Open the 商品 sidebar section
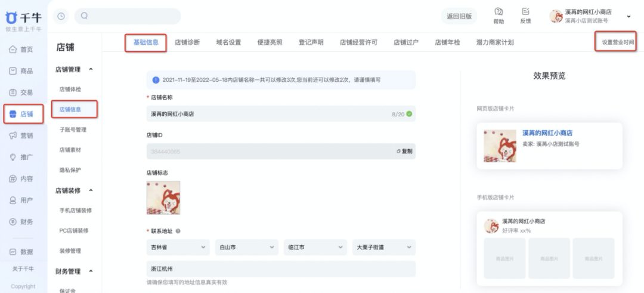The width and height of the screenshot is (644, 293). click(x=21, y=71)
